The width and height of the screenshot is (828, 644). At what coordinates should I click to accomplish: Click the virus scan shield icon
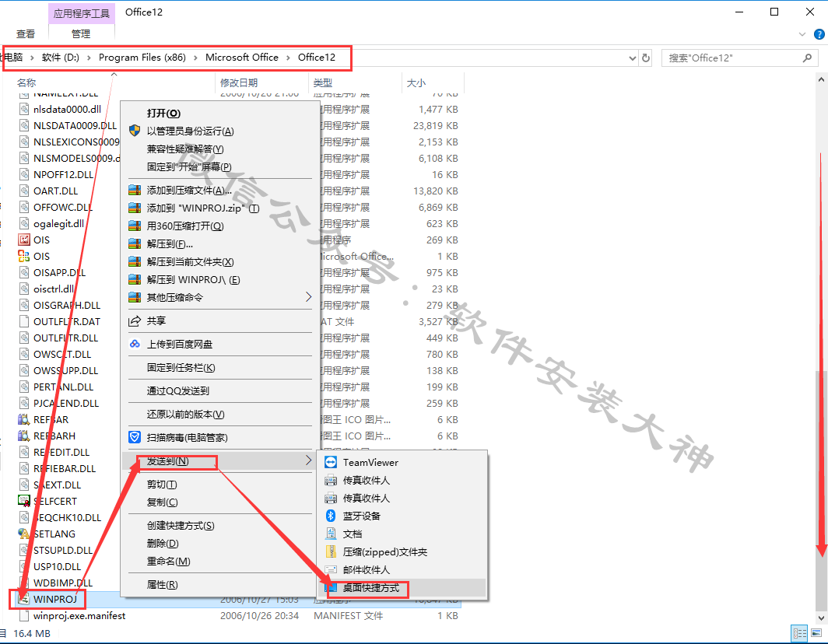[x=135, y=438]
